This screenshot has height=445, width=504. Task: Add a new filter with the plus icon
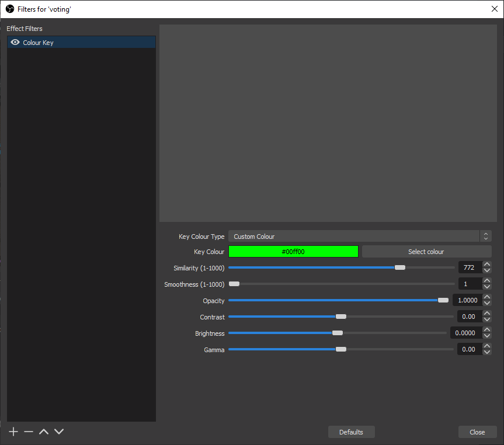13,431
